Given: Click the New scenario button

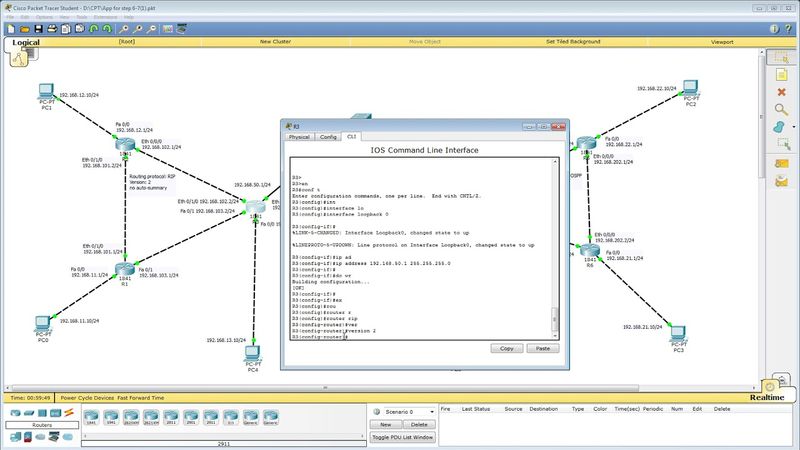Looking at the screenshot, I should [x=386, y=424].
